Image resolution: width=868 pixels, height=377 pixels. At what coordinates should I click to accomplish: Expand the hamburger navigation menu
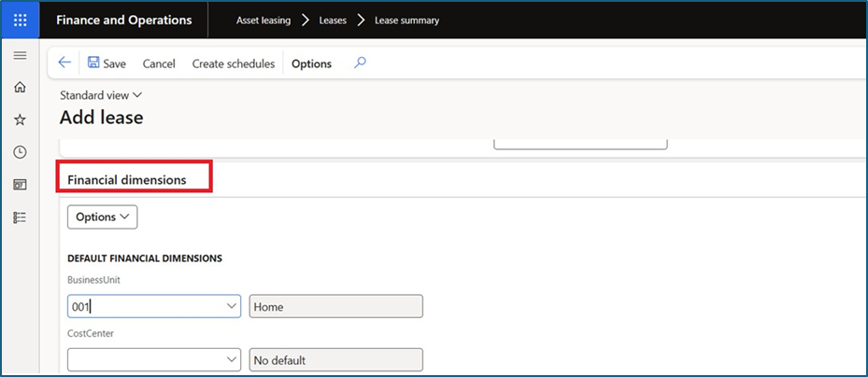pos(20,56)
